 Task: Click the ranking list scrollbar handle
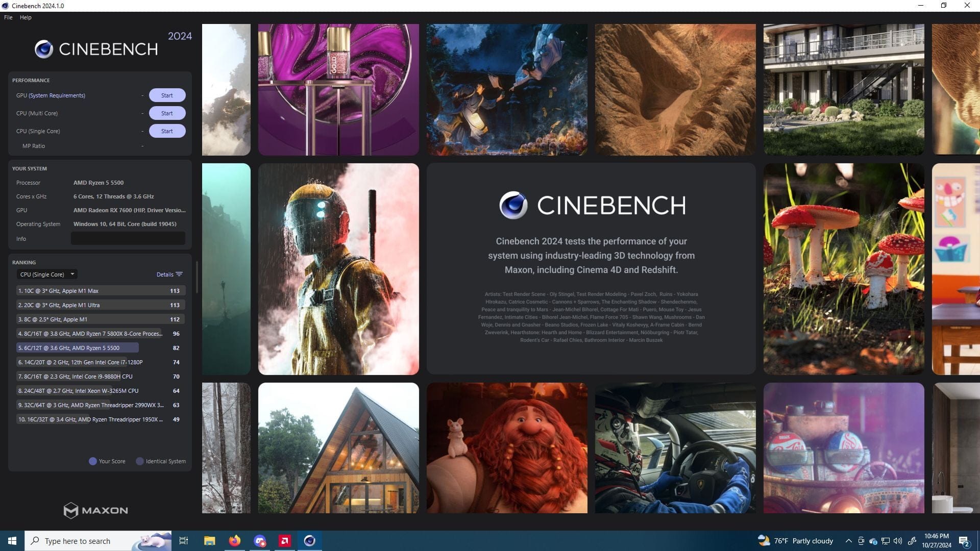pos(197,278)
